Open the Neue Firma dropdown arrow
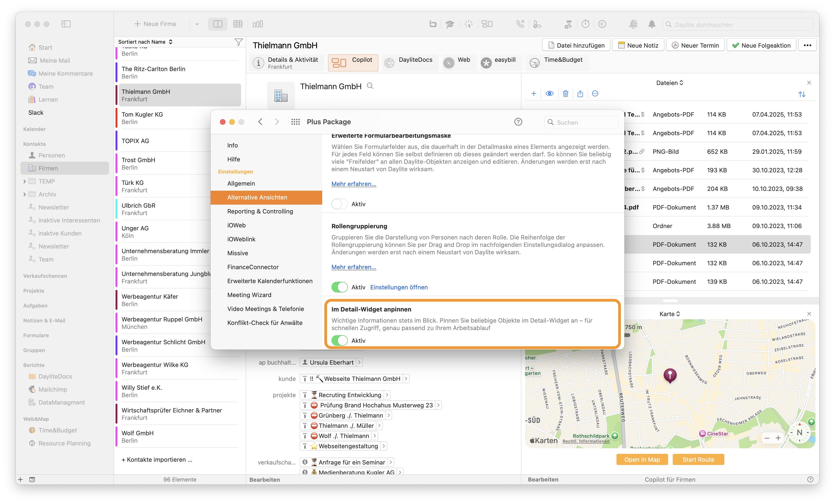Screen dimensions: 835x504 [197, 24]
